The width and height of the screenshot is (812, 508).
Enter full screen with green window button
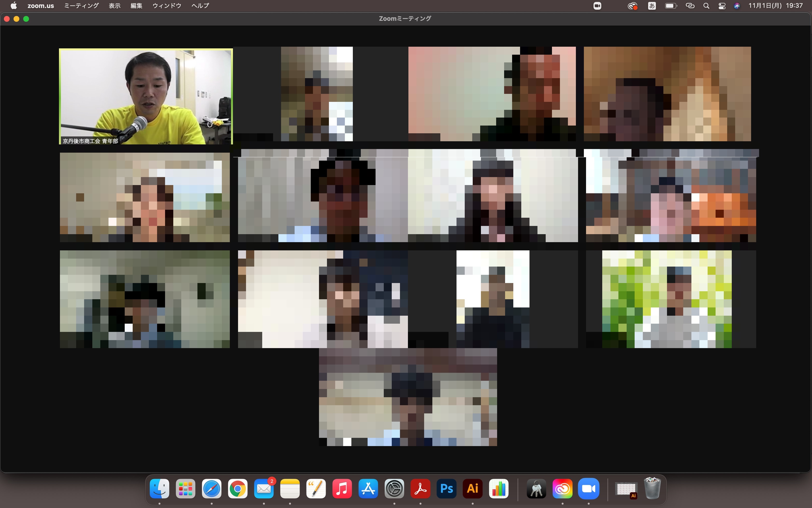(26, 19)
